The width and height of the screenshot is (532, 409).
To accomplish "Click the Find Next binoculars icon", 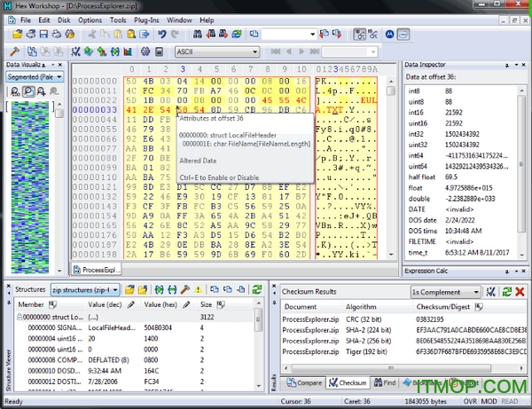I will pos(223,34).
